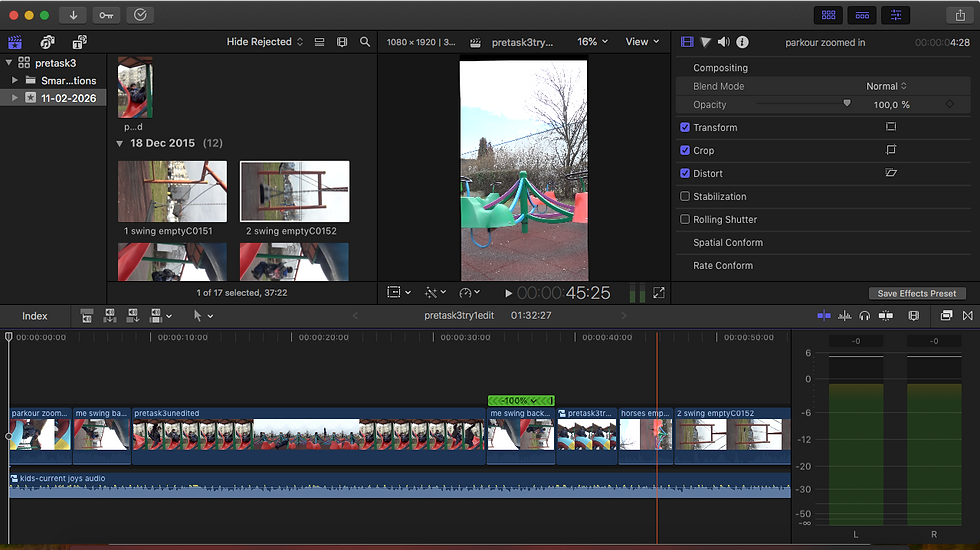
Task: Click the browser search magnifier icon
Action: pos(365,42)
